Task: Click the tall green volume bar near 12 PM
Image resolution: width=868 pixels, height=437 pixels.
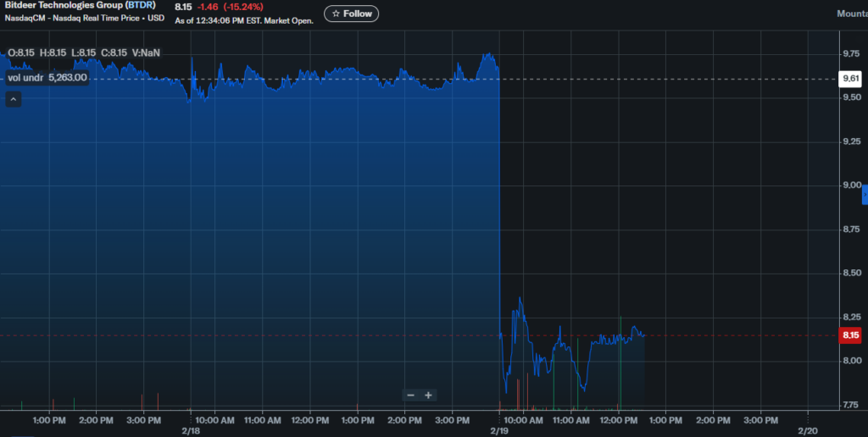Action: click(x=620, y=362)
